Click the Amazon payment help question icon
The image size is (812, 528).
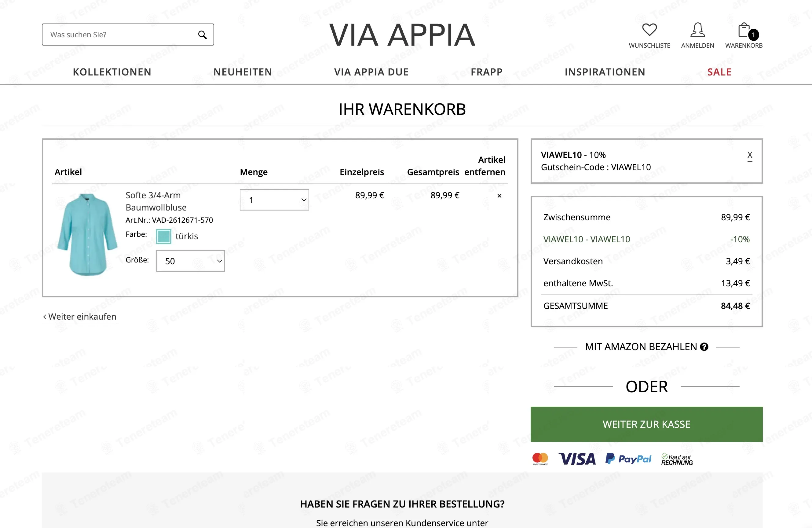click(704, 347)
